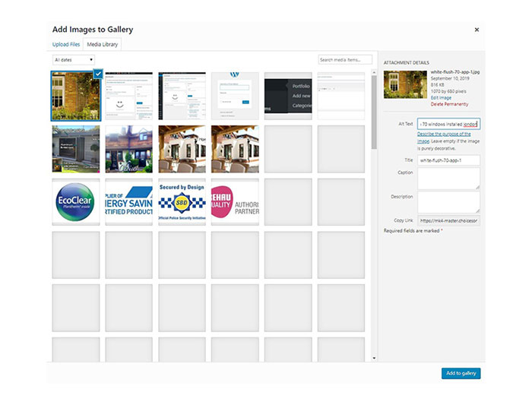
Task: Select the Secured by Design logo thumbnail
Action: (182, 202)
